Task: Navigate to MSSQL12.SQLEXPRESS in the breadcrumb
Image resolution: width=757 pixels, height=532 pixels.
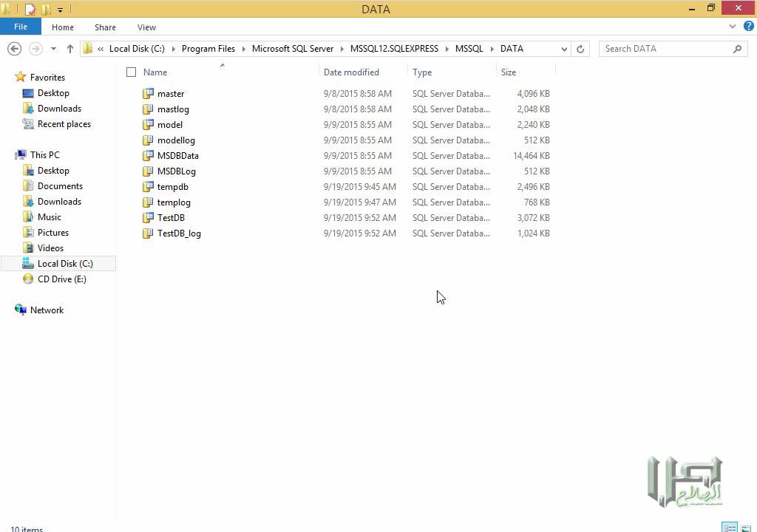Action: [x=395, y=49]
